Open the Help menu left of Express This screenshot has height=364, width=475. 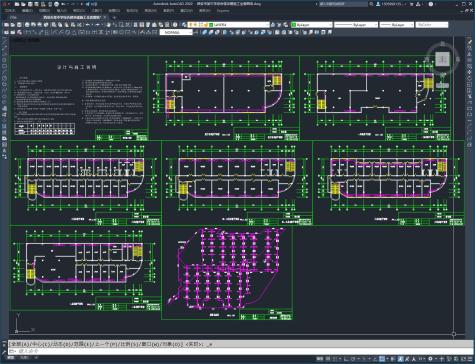pyautogui.click(x=205, y=11)
